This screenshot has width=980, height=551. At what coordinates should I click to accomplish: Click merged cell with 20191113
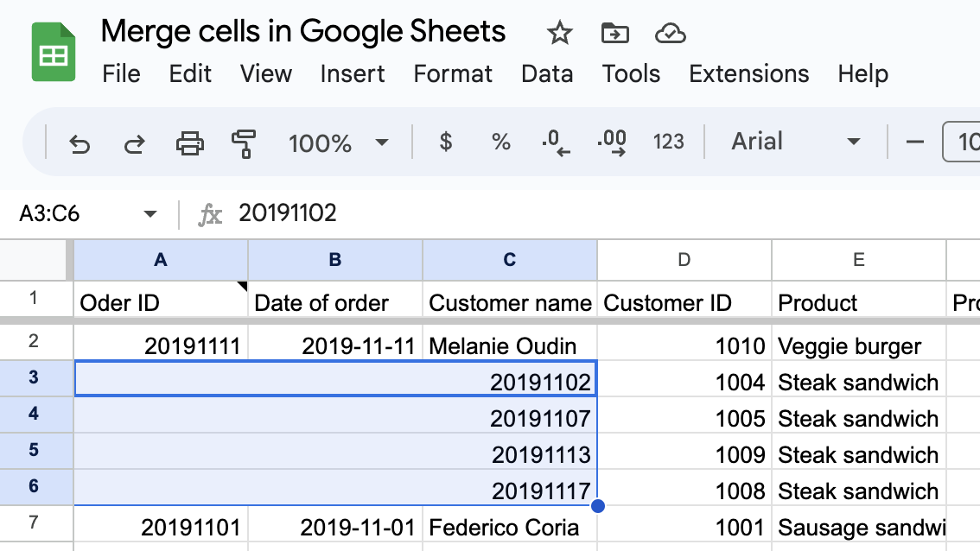tap(335, 451)
